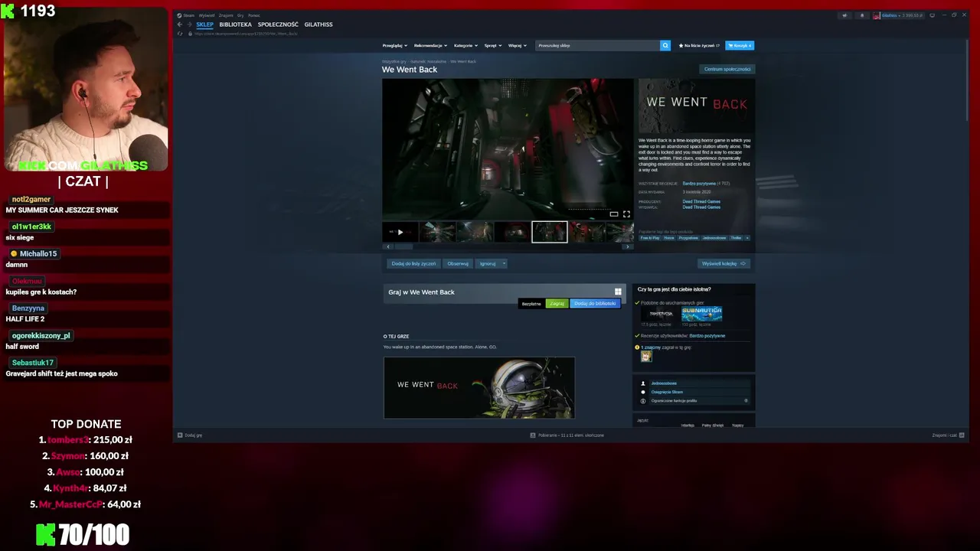
Task: Open the Koszyk cart button
Action: 740,45
